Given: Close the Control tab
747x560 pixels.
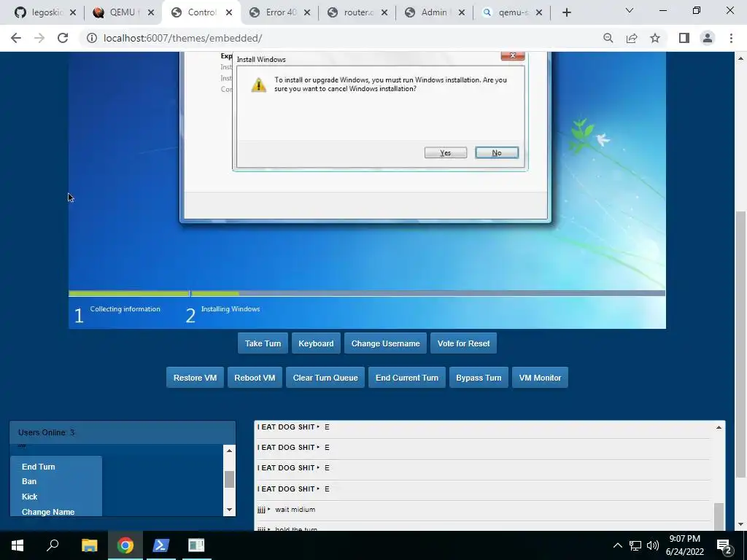Looking at the screenshot, I should pos(229,13).
